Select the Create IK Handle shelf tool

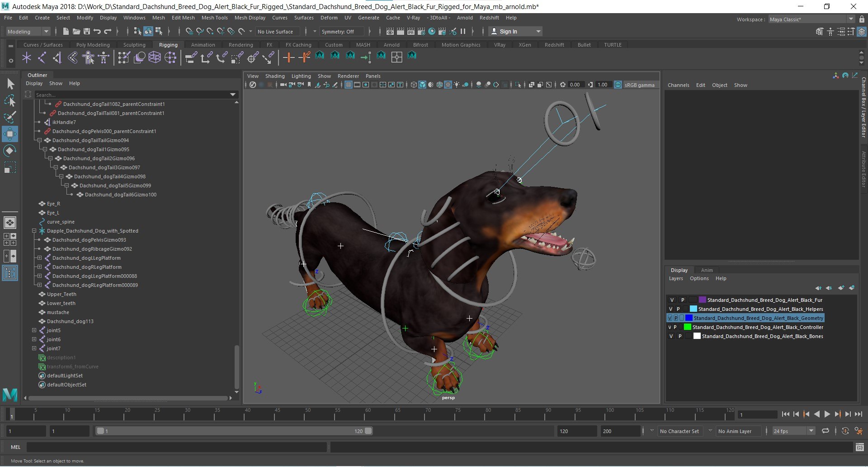(57, 57)
